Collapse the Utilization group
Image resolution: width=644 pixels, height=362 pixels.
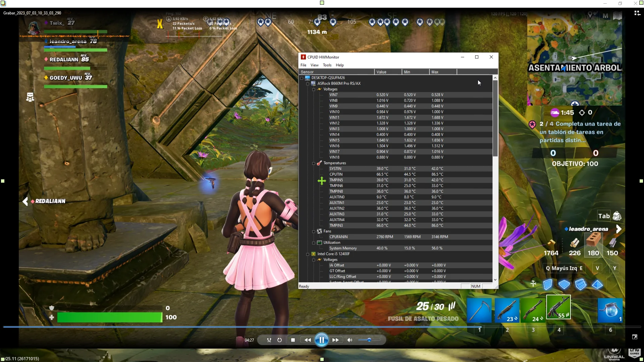point(314,243)
